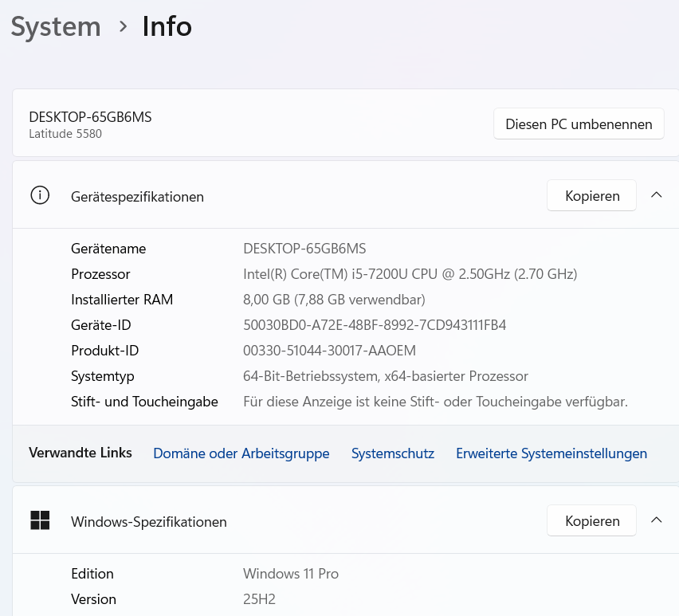Click the Systemtyp label
This screenshot has width=679, height=616.
pyautogui.click(x=103, y=376)
